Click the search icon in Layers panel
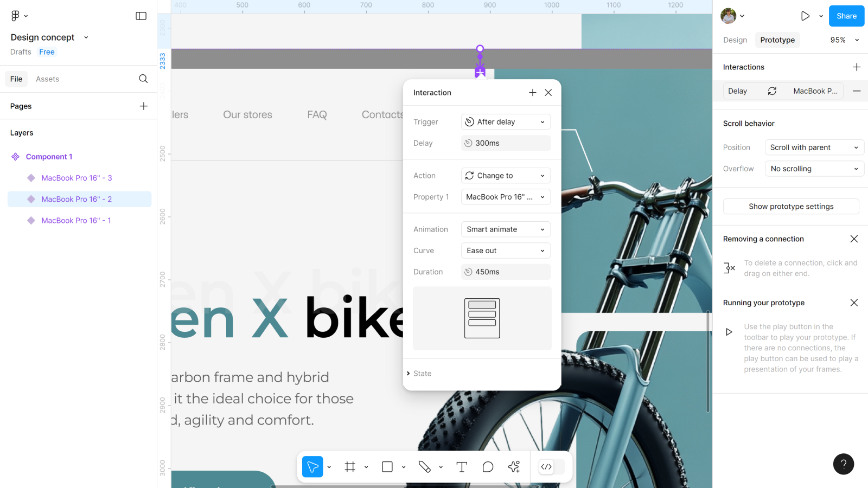This screenshot has width=868, height=488. tap(143, 79)
